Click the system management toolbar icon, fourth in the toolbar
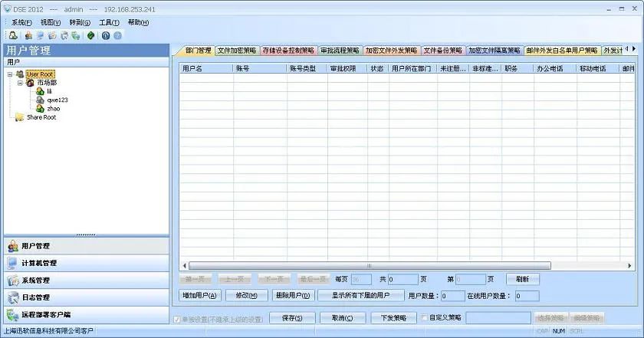The width and height of the screenshot is (644, 338). [52, 36]
